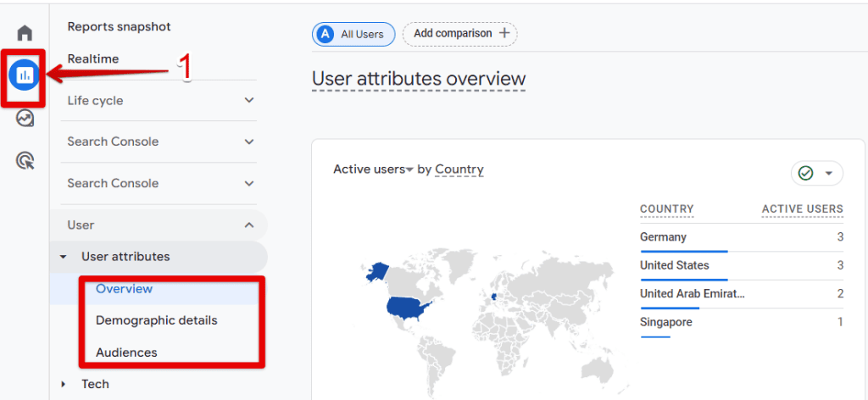Click the blue bar under Germany
The height and width of the screenshot is (400, 868).
pyautogui.click(x=684, y=251)
